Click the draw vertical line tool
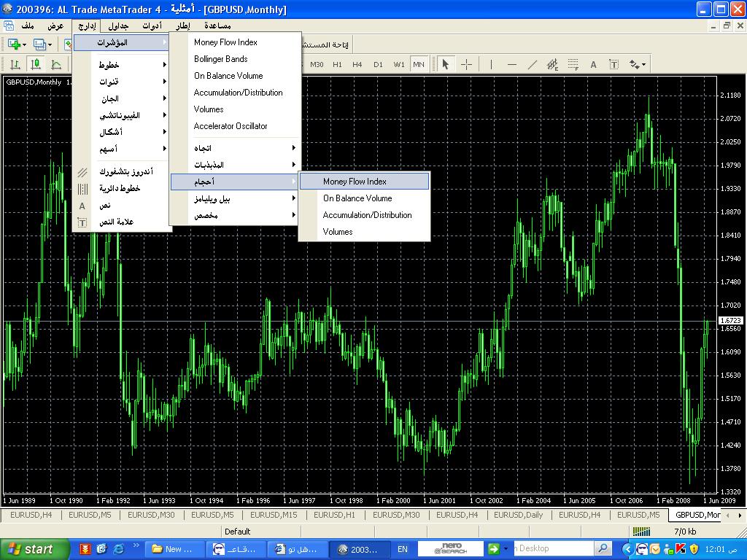Screen dimensions: 747x560 [x=491, y=64]
